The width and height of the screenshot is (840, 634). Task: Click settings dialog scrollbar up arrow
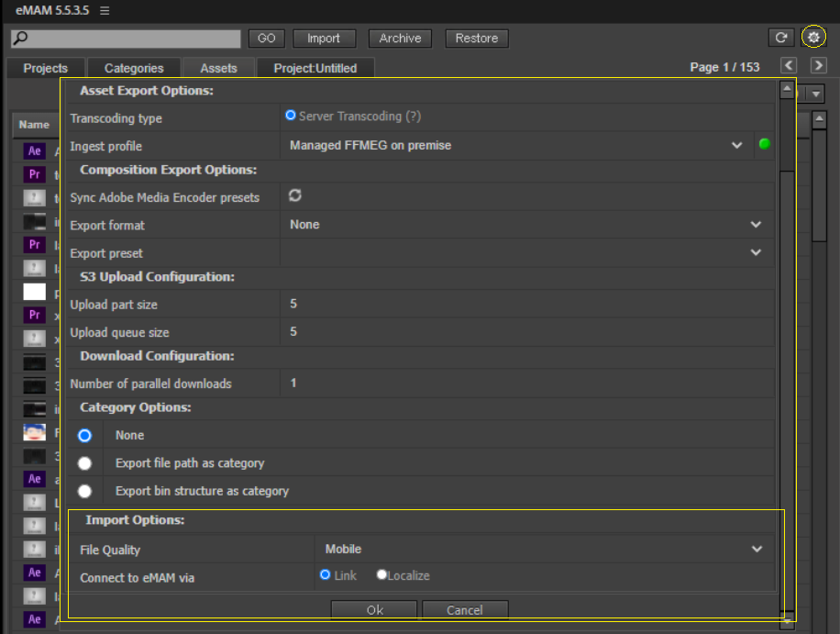tap(787, 89)
